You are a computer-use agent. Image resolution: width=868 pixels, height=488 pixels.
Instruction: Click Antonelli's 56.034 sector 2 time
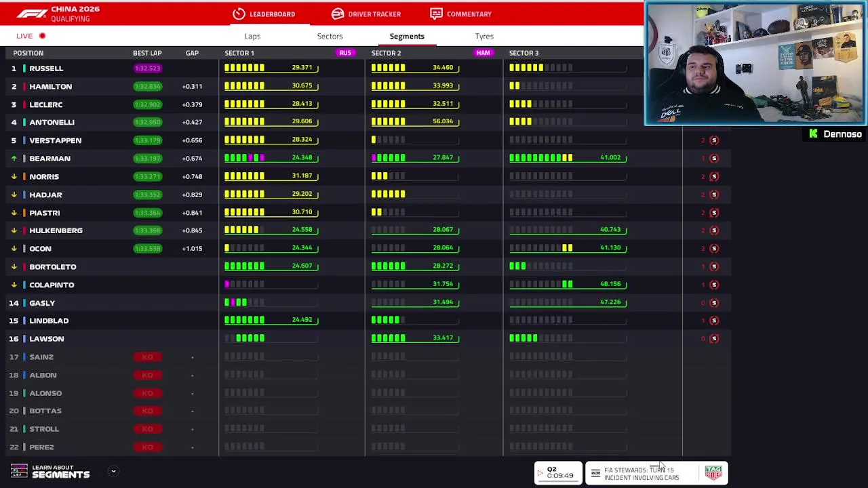point(443,121)
